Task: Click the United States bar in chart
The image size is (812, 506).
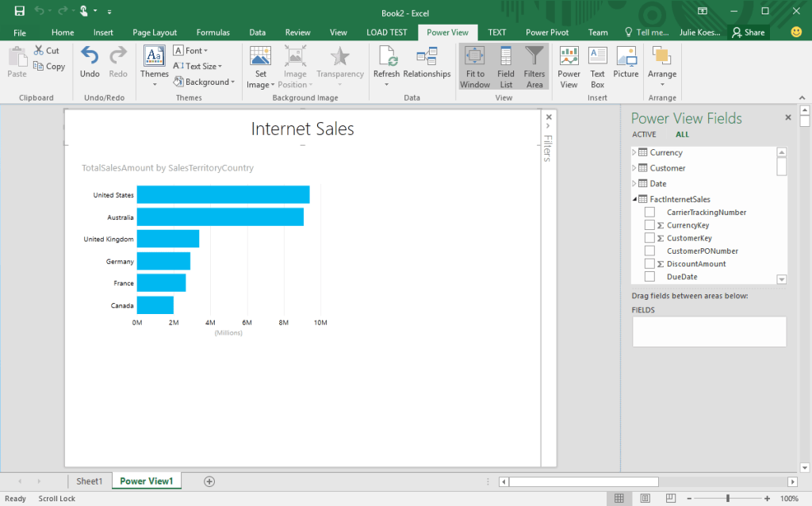Action: pyautogui.click(x=223, y=195)
